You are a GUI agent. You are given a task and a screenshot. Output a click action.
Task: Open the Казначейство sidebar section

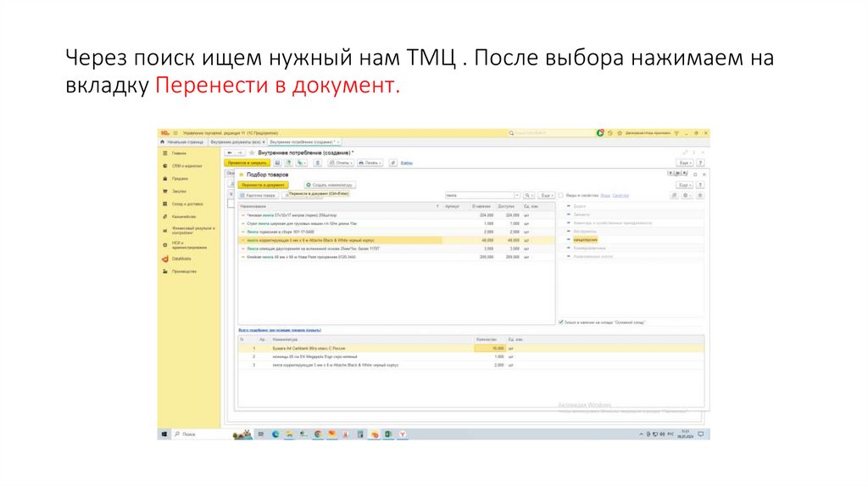184,217
